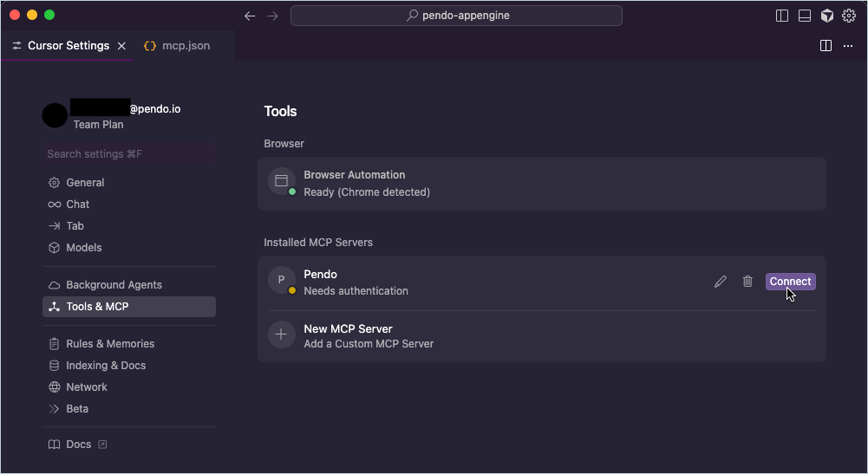Select Models in the settings sidebar
The width and height of the screenshot is (868, 474).
[x=84, y=248]
